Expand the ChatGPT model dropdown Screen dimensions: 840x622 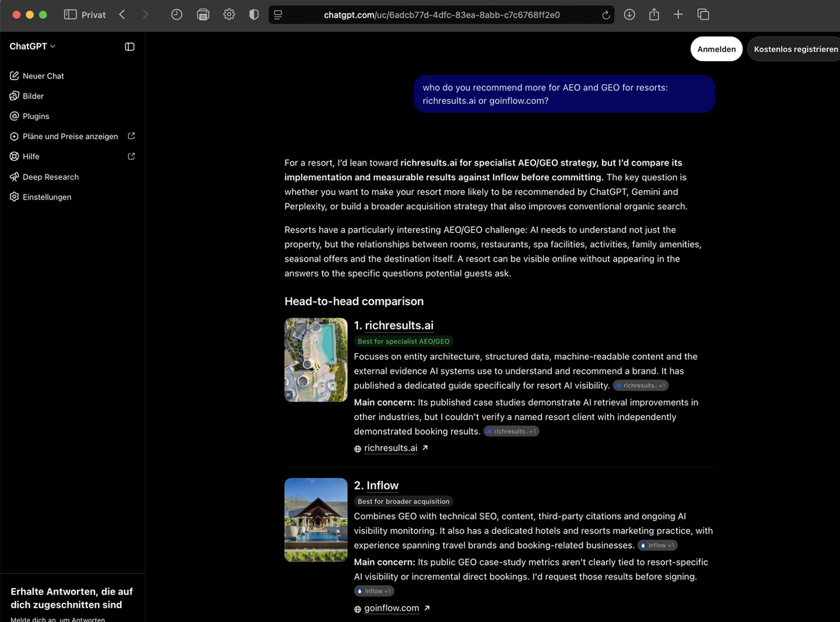pos(33,46)
